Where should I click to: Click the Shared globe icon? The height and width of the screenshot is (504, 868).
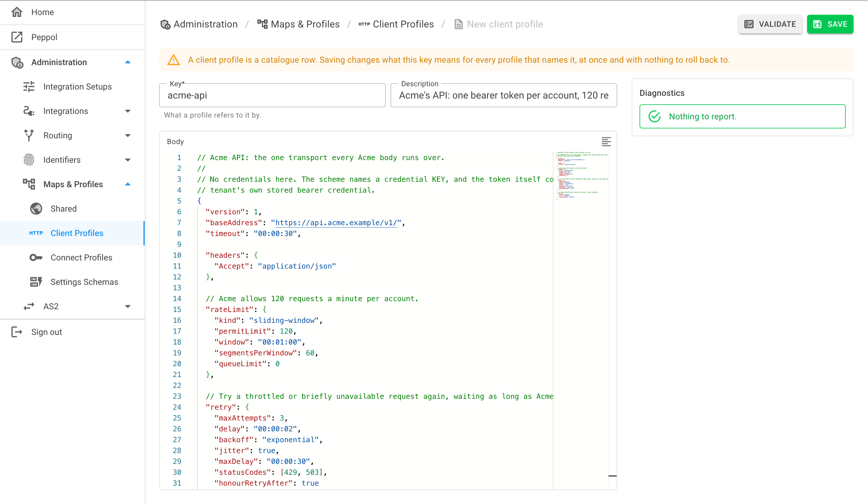(x=36, y=209)
